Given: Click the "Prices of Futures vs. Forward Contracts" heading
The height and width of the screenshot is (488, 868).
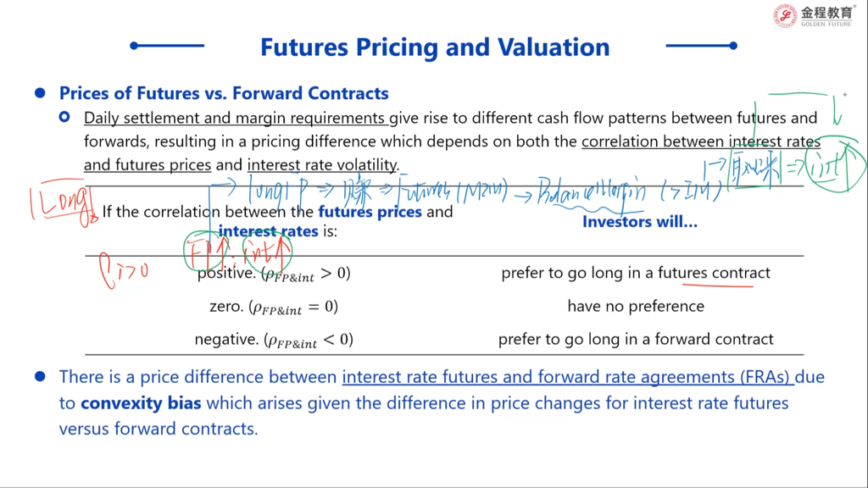Looking at the screenshot, I should tap(224, 93).
